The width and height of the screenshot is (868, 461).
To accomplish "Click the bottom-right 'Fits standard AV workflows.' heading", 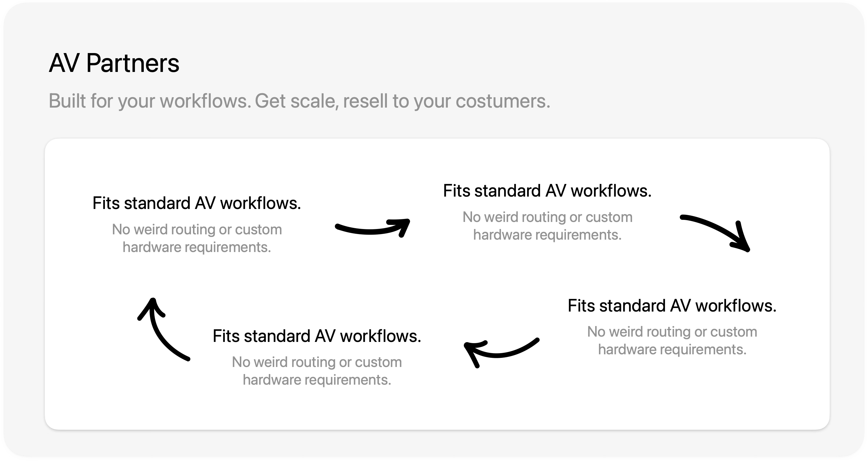I will click(672, 306).
